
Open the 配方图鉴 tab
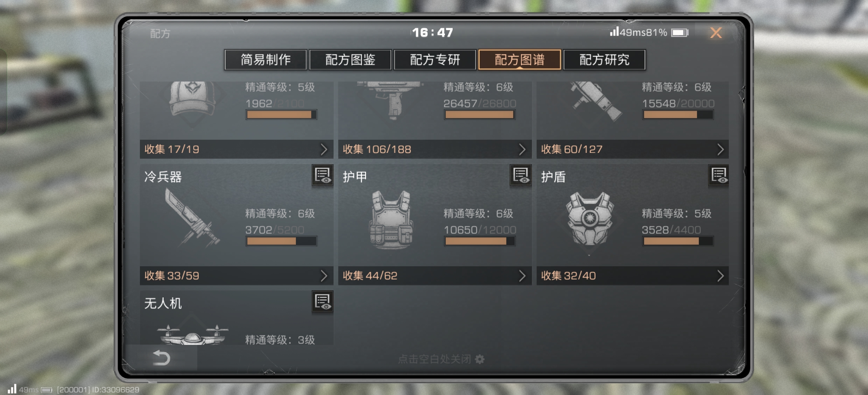click(350, 60)
